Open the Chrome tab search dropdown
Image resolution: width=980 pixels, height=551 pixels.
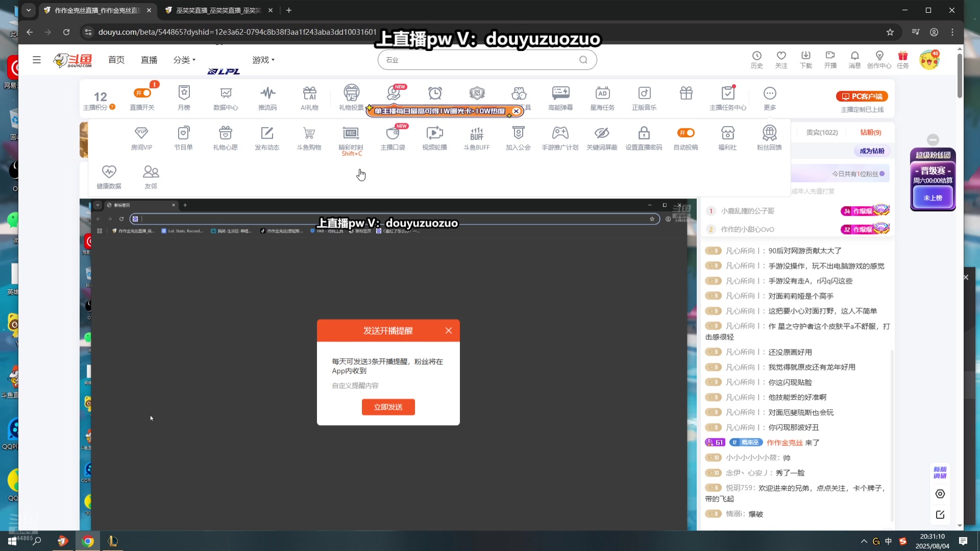point(29,10)
